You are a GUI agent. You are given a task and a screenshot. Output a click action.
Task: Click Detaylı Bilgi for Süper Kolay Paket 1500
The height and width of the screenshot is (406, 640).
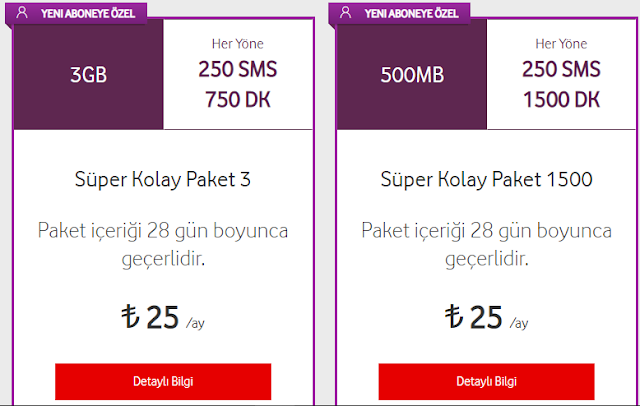486,382
